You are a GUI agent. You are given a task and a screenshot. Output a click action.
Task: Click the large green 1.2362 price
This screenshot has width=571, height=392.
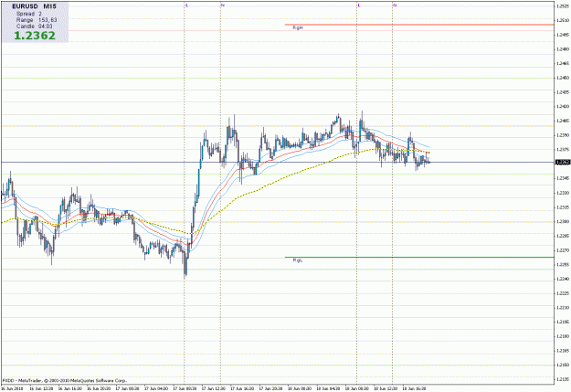pyautogui.click(x=35, y=36)
